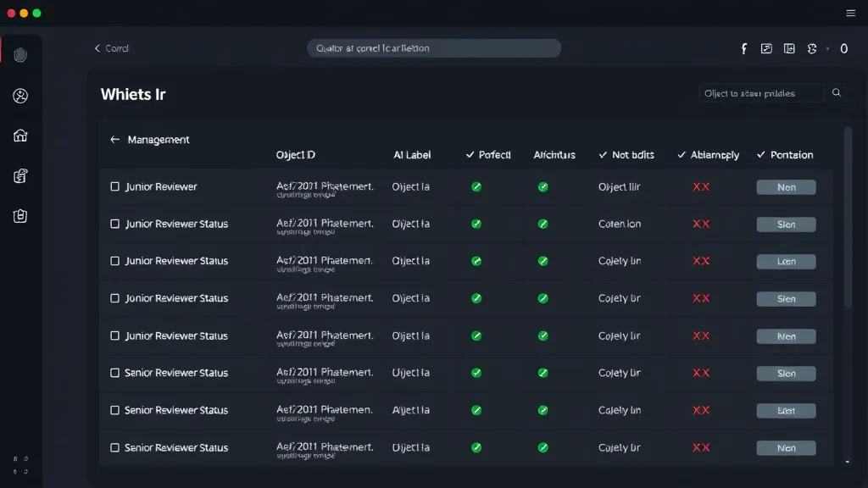868x488 pixels.
Task: Open the user profile icon in the sidebar
Action: click(x=19, y=95)
